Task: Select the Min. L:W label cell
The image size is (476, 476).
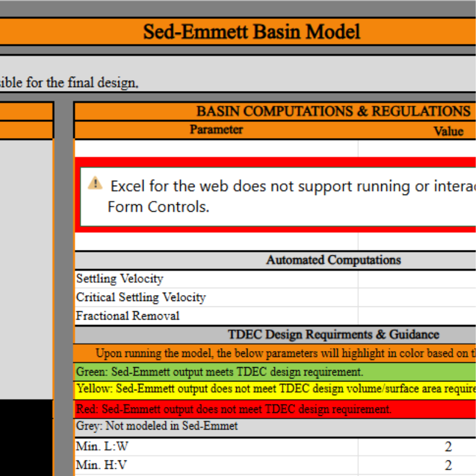Action: (x=216, y=447)
